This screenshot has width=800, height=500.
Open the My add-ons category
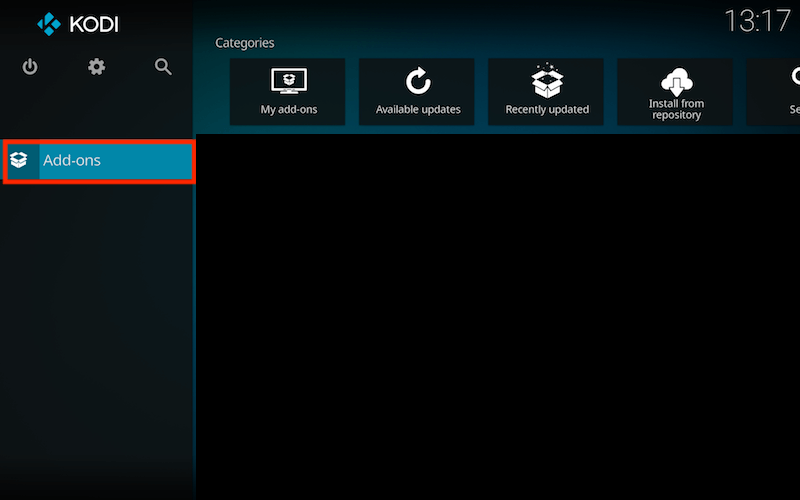tap(288, 92)
